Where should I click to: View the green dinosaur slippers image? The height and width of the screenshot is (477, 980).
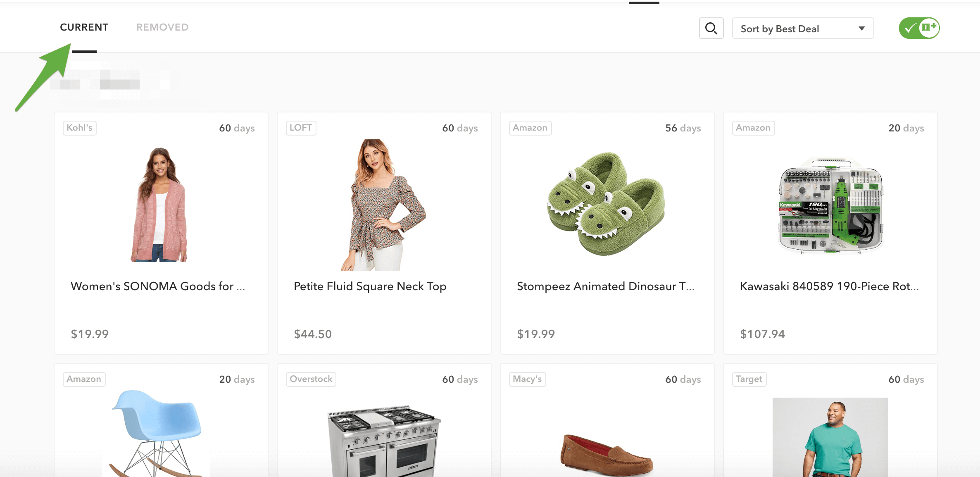pyautogui.click(x=607, y=205)
